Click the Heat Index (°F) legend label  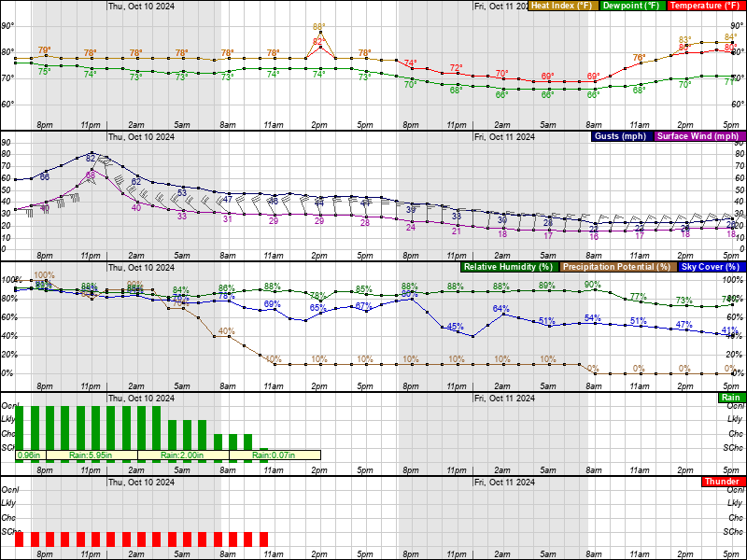[562, 6]
